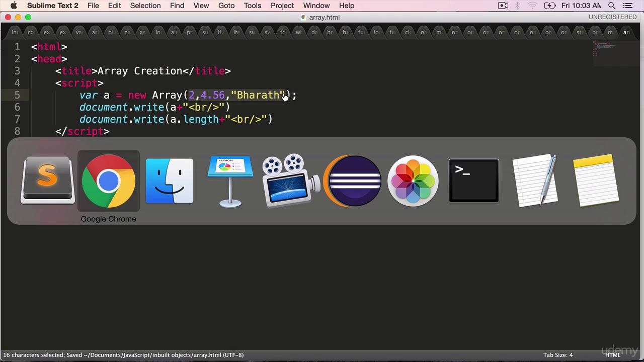This screenshot has width=644, height=362.
Task: Click the menu bar clock Fri 10:03
Action: tap(581, 6)
